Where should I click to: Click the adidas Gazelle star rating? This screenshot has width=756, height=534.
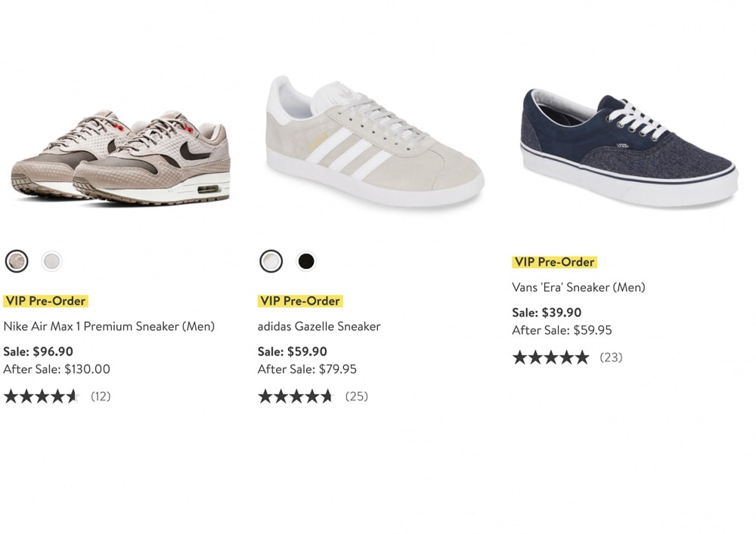(x=296, y=397)
